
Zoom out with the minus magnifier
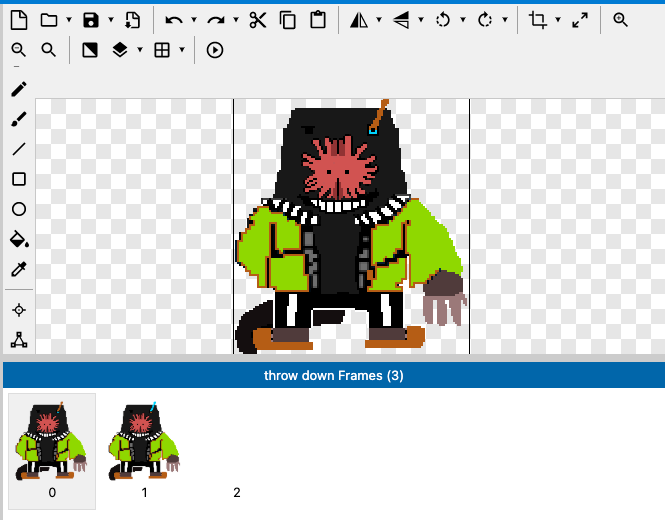[19, 50]
